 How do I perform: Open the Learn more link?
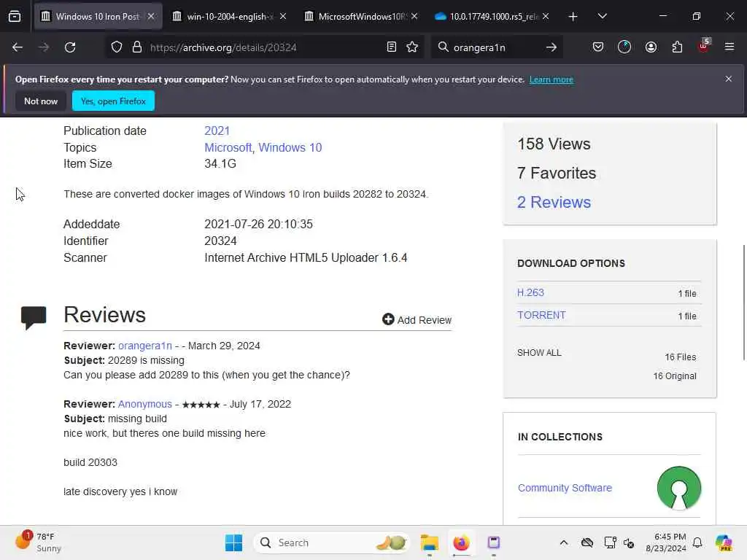tap(551, 79)
